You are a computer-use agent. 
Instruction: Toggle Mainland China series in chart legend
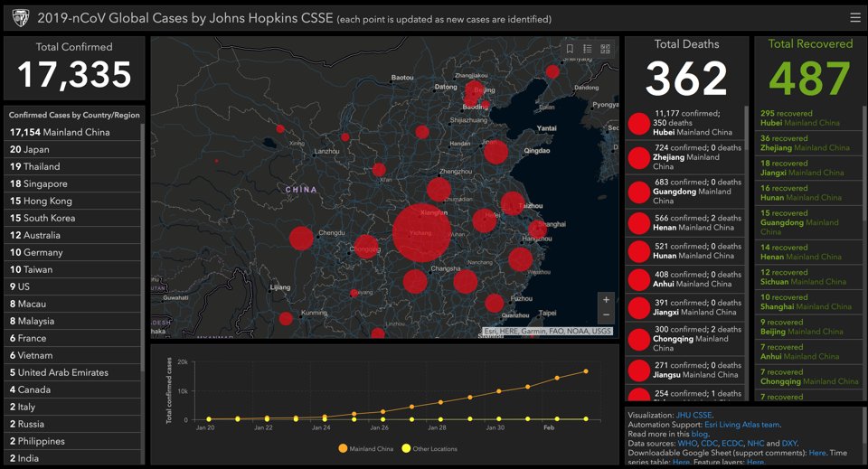tap(366, 448)
